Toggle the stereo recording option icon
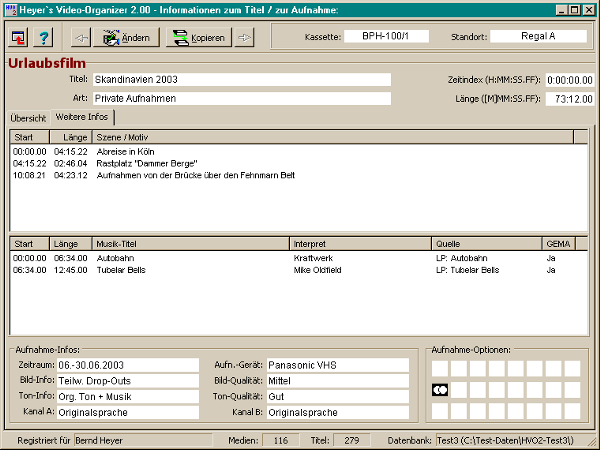The image size is (600, 450). (x=440, y=389)
